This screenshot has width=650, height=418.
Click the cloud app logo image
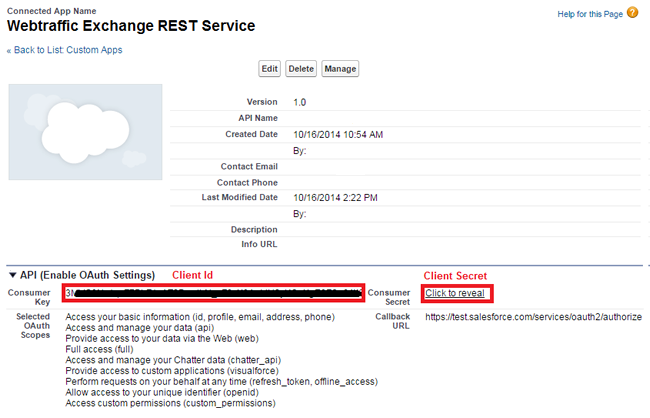tap(85, 132)
